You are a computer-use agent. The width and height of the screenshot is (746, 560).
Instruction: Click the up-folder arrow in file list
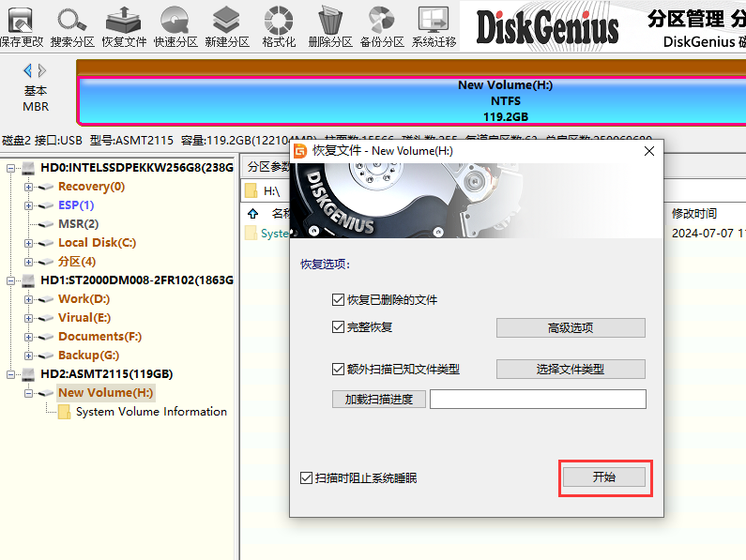[x=252, y=214]
